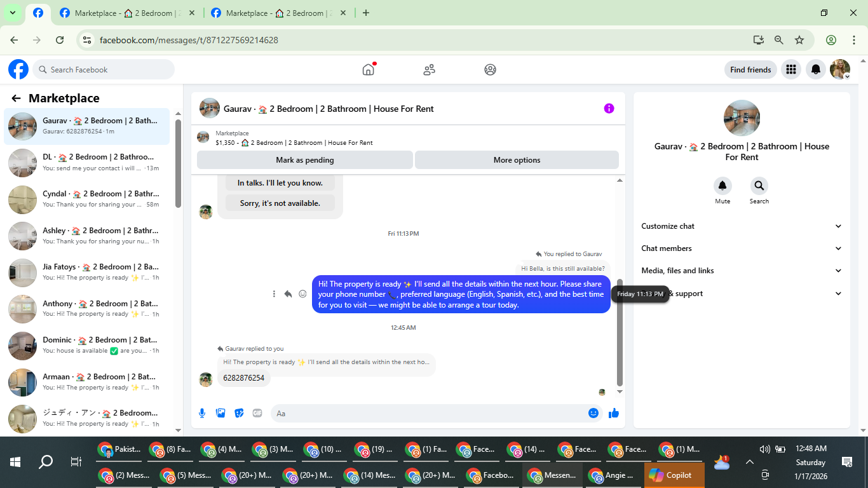Click conversation list scrollbar
The image size is (868, 488).
(x=178, y=163)
